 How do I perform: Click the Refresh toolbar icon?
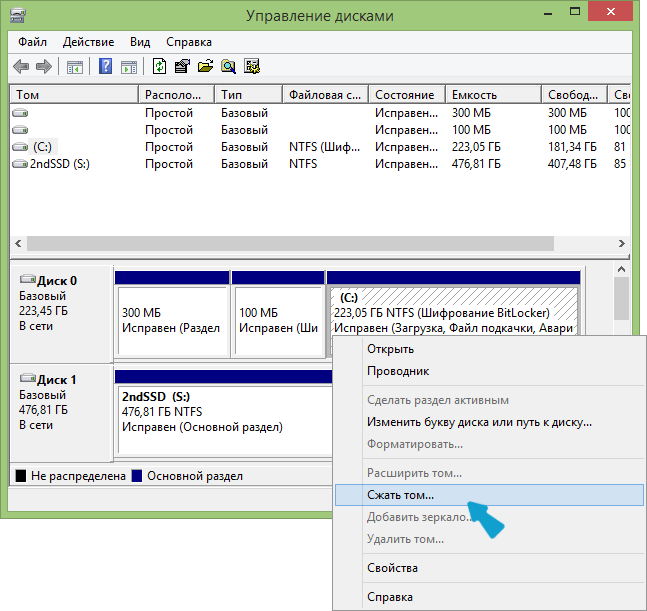point(159,66)
